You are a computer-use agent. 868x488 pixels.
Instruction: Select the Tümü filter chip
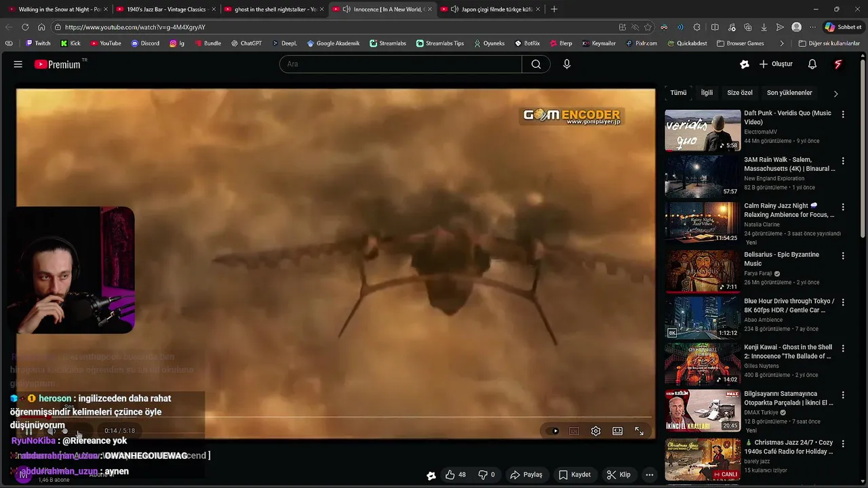point(678,93)
